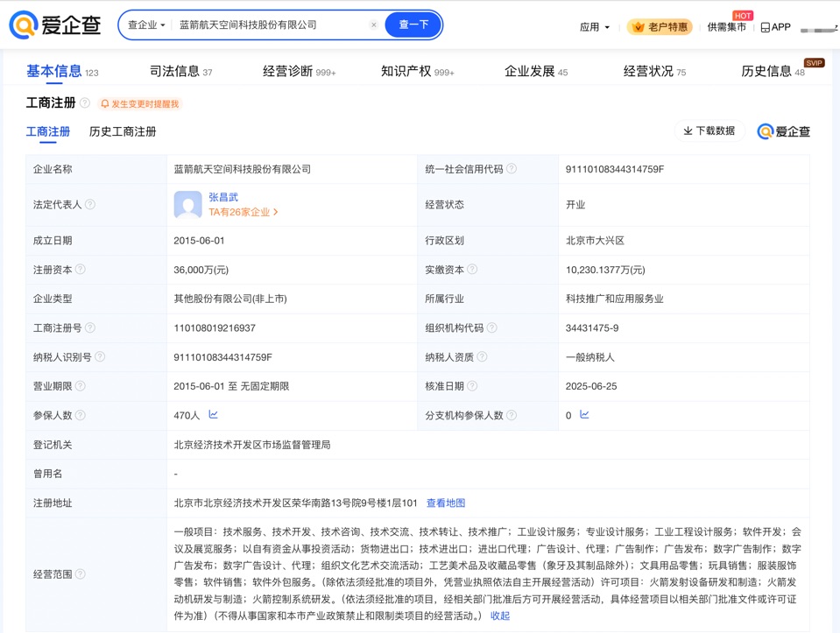
Task: Click the bell icon for 发生变更时提醒我
Action: click(105, 102)
